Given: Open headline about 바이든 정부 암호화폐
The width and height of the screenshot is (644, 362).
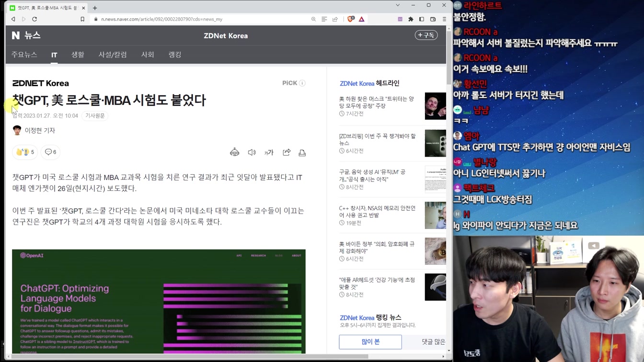Looking at the screenshot, I should 377,248.
